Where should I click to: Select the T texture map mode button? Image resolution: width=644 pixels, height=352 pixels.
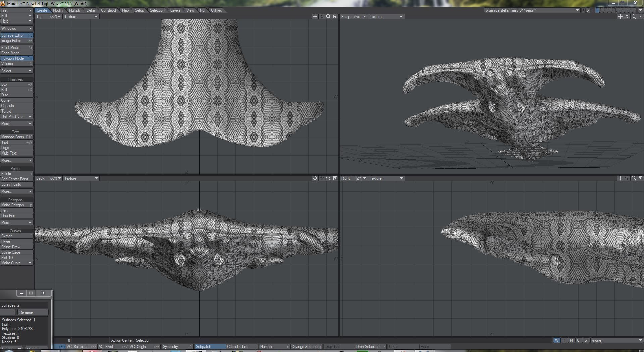(564, 340)
